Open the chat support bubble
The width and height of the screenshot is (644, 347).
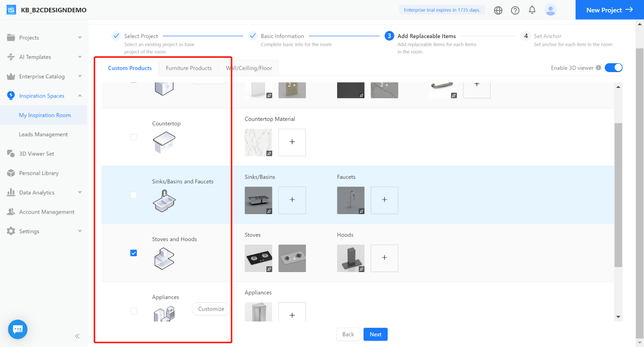(18, 329)
